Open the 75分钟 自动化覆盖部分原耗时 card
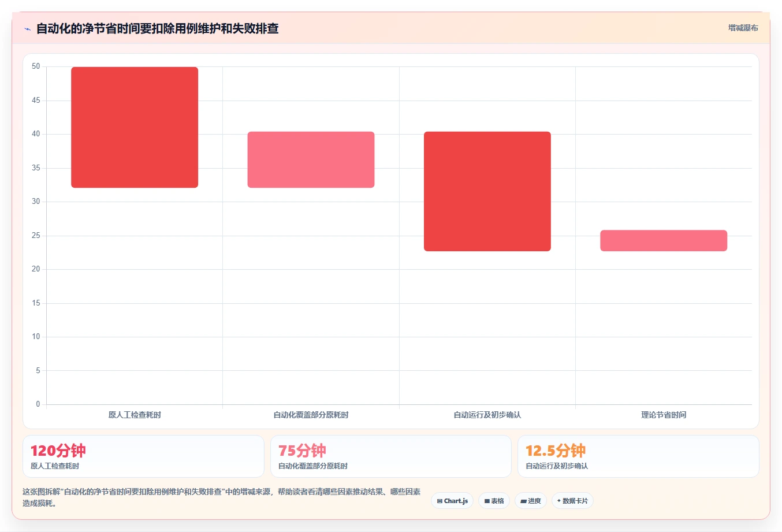782x532 pixels. point(391,456)
